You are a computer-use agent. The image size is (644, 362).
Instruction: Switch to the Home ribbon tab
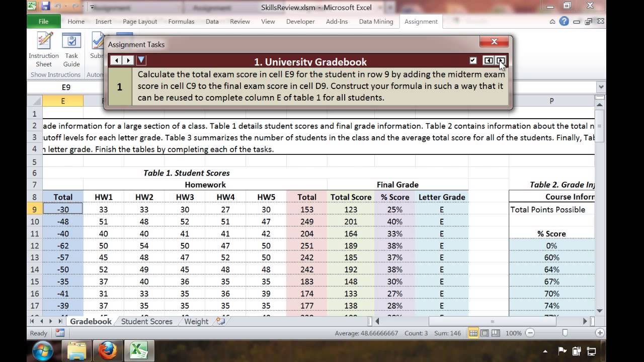point(76,22)
